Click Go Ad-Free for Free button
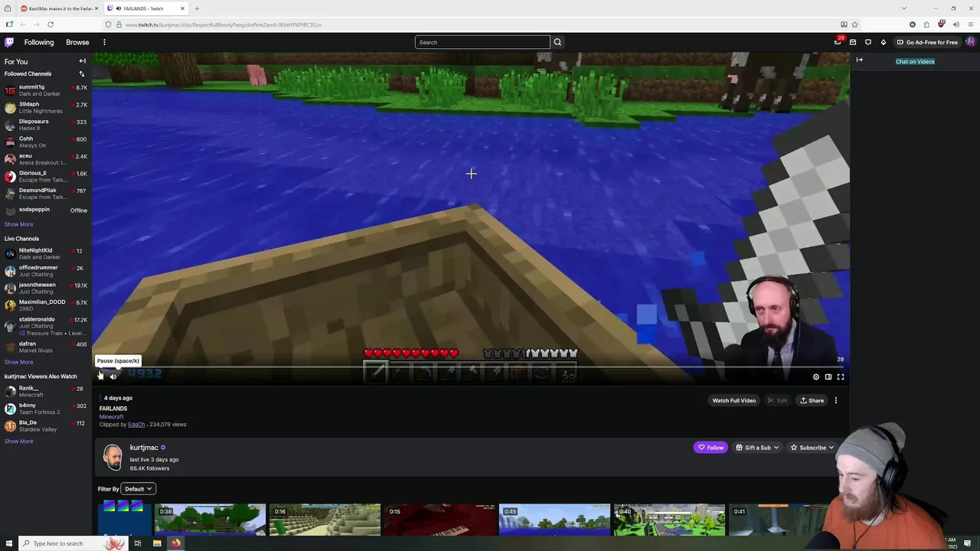Image resolution: width=980 pixels, height=551 pixels. pos(927,42)
